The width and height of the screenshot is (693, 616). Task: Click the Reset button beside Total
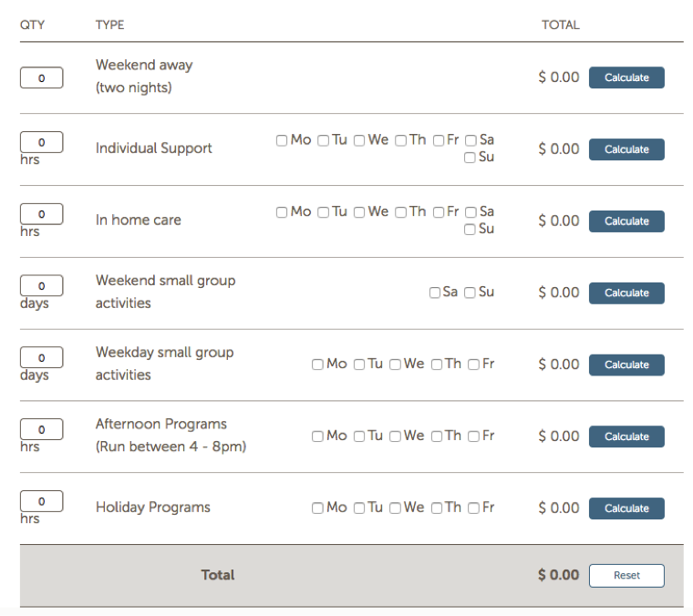pyautogui.click(x=626, y=575)
